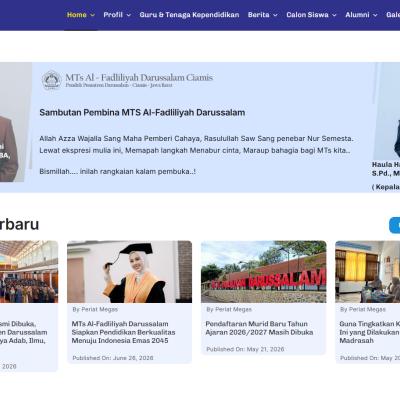Expand the Alumni dropdown chevron

(x=375, y=15)
